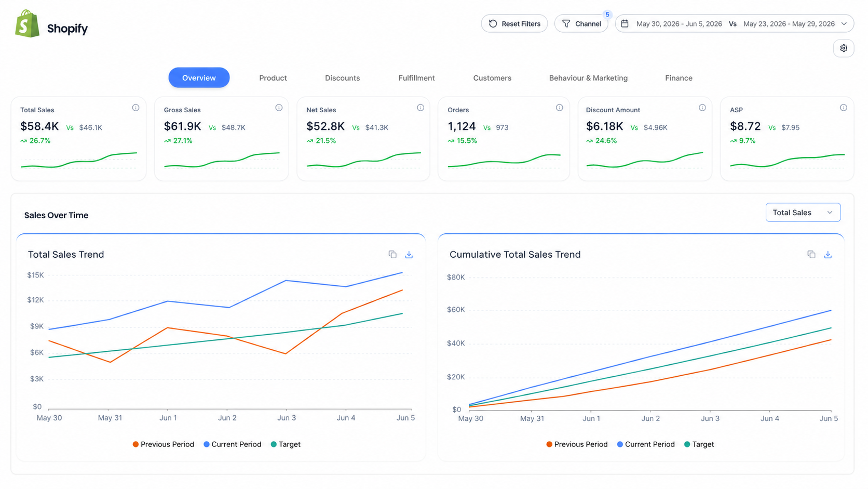Download the Cumulative Total Sales Trend chart
Image resolution: width=868 pixels, height=489 pixels.
coord(828,255)
